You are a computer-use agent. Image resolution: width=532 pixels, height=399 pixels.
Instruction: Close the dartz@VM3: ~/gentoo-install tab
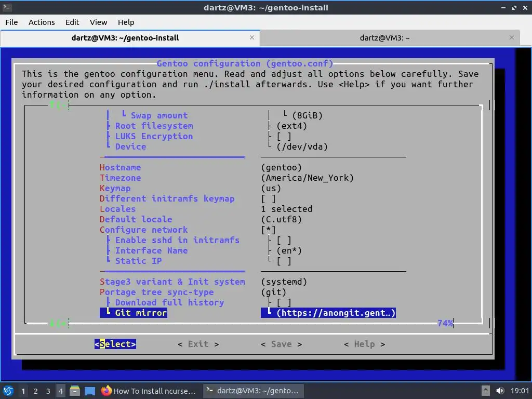(x=252, y=37)
